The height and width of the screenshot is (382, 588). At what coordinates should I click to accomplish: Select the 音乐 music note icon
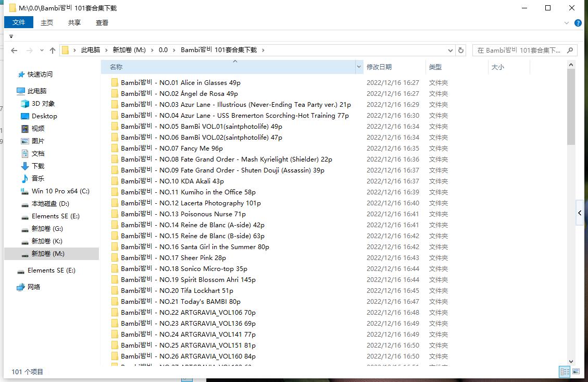[25, 179]
